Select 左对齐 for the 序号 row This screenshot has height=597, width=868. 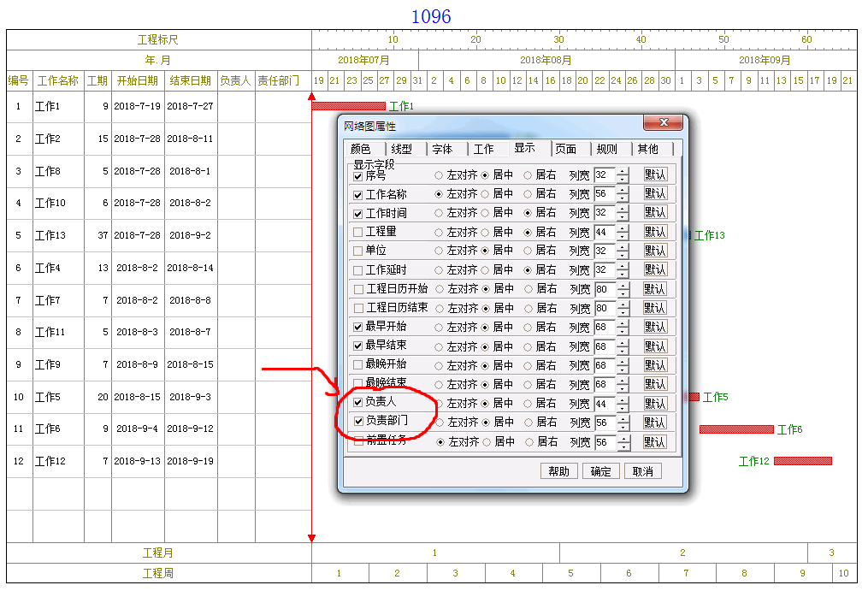tap(440, 175)
